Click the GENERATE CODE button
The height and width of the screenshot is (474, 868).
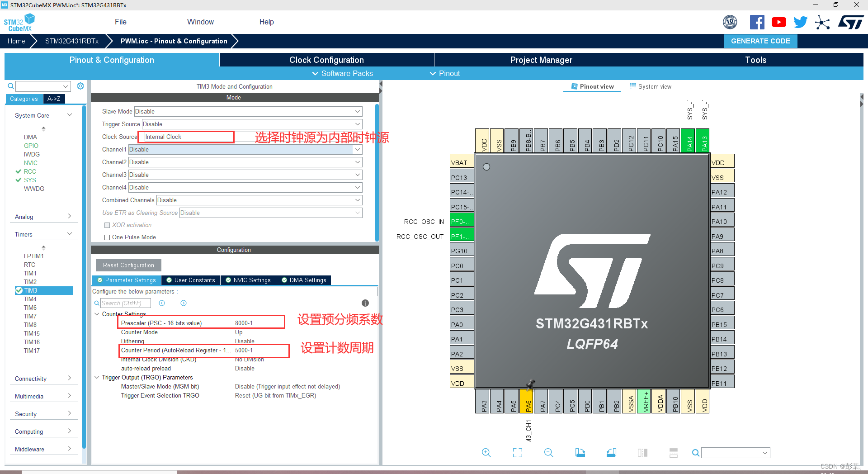[760, 41]
